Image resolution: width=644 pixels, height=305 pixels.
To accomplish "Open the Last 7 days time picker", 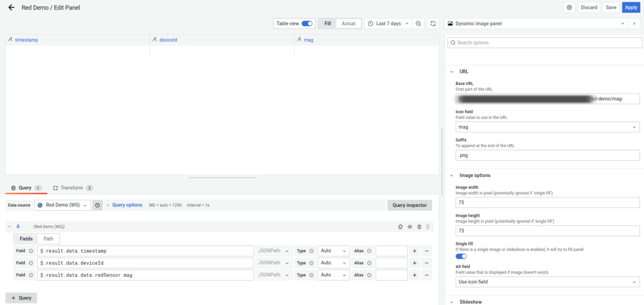I will [x=388, y=23].
